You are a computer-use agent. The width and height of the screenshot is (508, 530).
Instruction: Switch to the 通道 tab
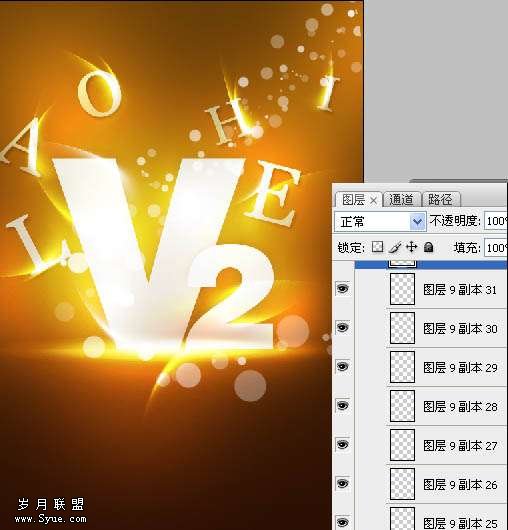[x=402, y=199]
